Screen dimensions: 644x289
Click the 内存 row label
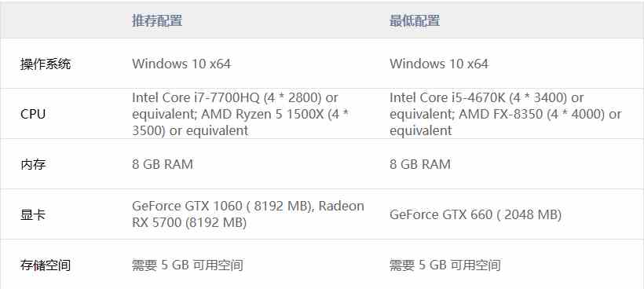click(x=33, y=165)
